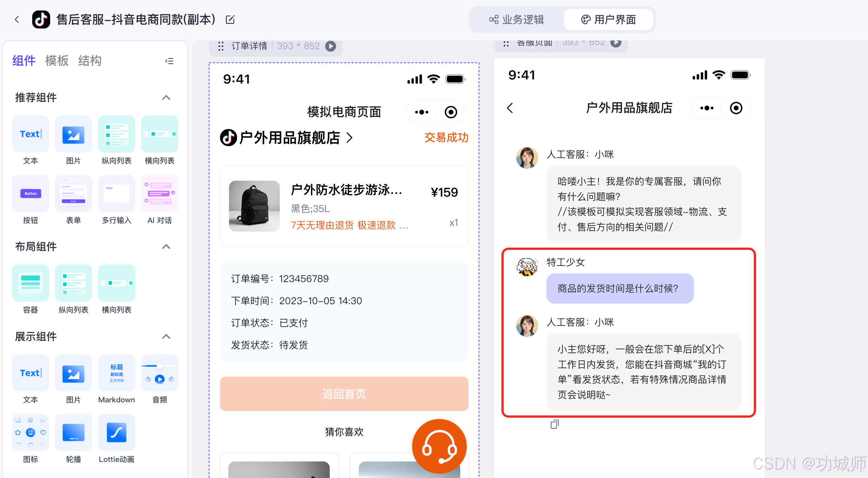Copy the reply with the copy icon
This screenshot has height=478, width=868.
point(555,424)
